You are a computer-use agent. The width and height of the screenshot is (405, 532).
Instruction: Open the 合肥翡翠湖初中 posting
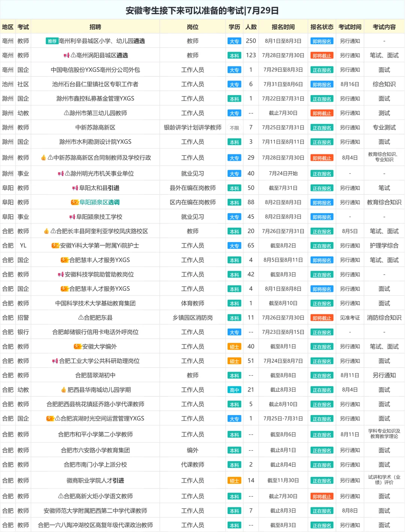coord(95,375)
